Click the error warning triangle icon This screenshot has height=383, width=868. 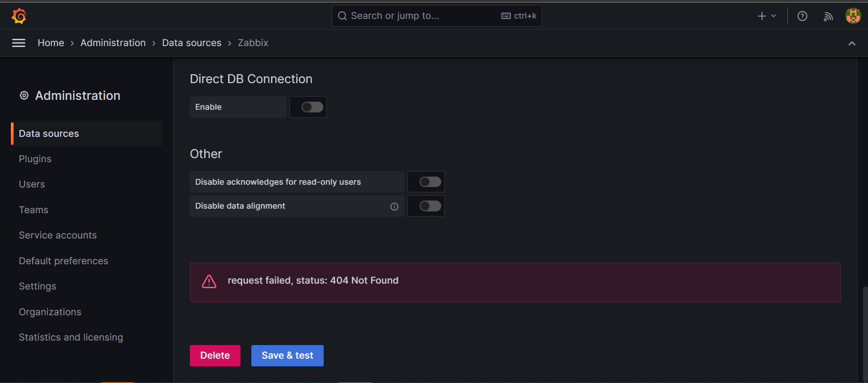coord(209,281)
